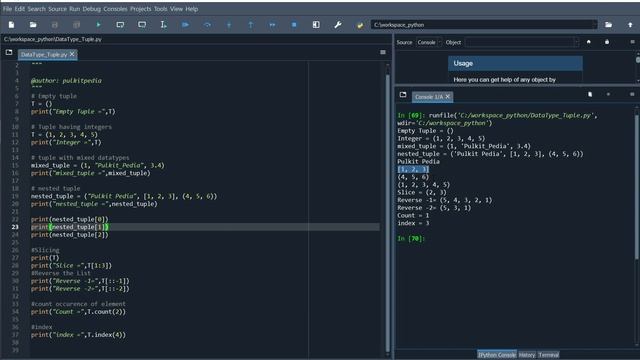Step over the current line in the debugger
This screenshot has width=640, height=360.
pos(207,25)
